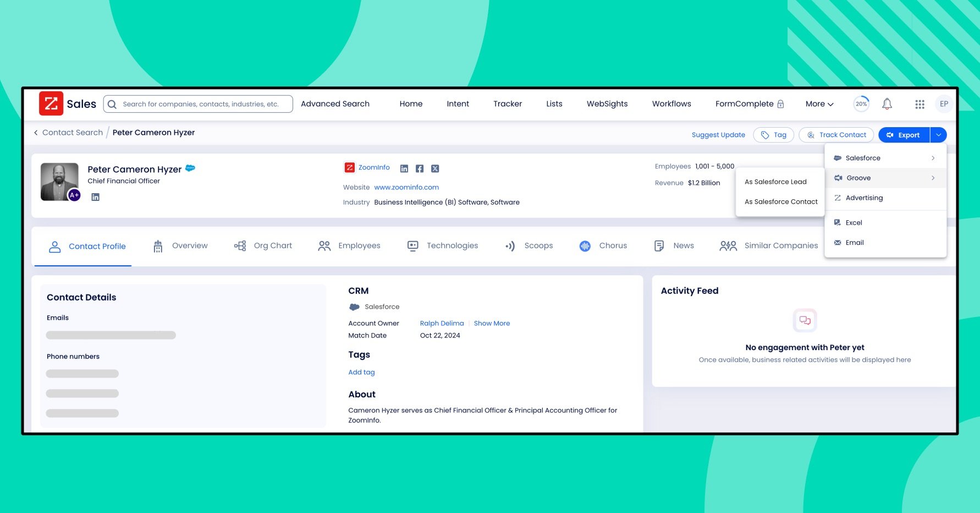Click the A+ contact grade badge
The width and height of the screenshot is (980, 513).
(x=74, y=195)
